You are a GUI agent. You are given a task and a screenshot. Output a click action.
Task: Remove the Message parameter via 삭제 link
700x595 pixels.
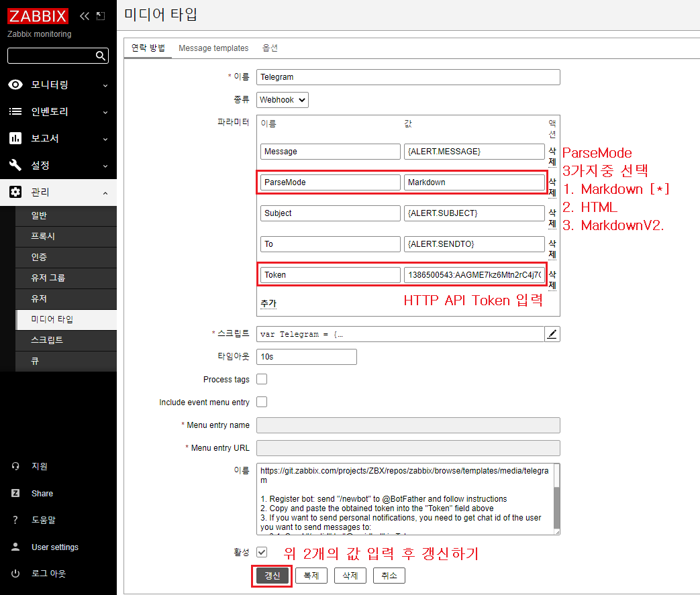coord(552,156)
